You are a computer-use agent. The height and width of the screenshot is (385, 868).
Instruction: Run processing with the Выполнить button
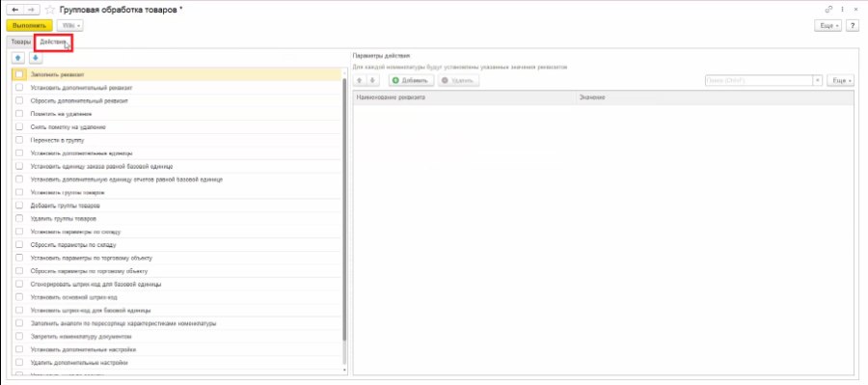click(29, 25)
